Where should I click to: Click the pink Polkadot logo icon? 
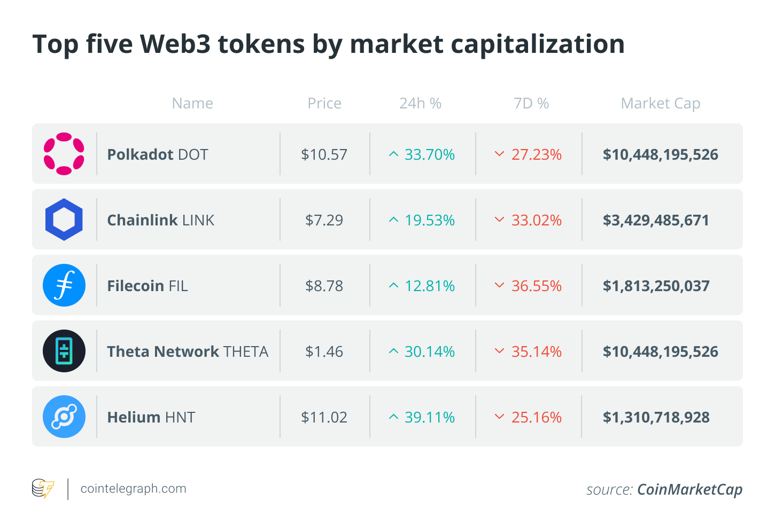(64, 154)
